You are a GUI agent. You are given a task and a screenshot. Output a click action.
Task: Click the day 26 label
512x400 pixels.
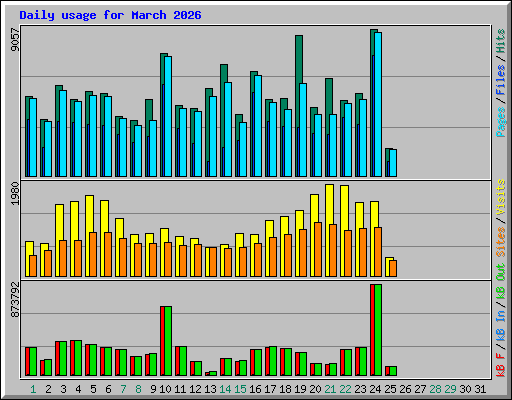[405, 389]
